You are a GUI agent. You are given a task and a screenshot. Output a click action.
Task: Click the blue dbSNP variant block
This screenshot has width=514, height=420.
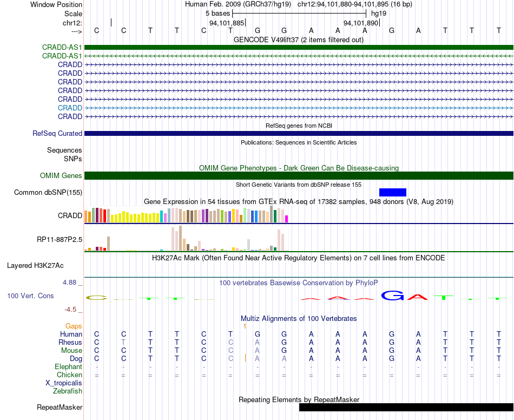pos(393,193)
